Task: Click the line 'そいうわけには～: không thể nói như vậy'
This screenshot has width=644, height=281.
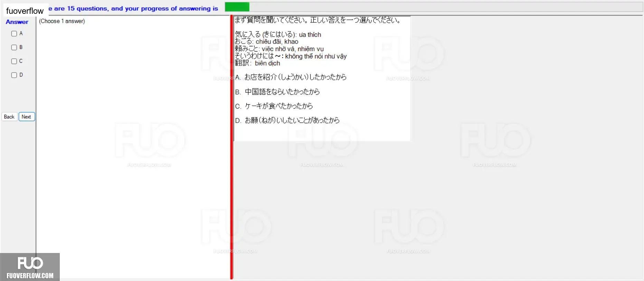Action: (x=291, y=56)
